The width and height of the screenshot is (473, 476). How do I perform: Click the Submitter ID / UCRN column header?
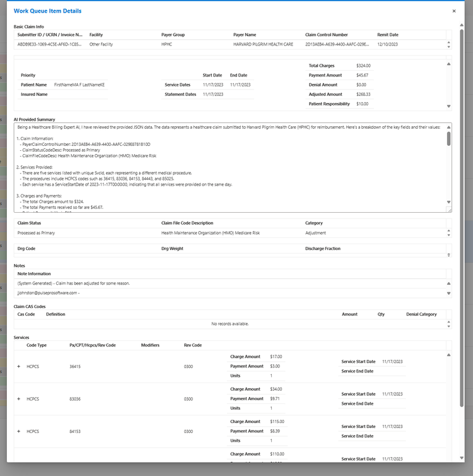click(50, 35)
